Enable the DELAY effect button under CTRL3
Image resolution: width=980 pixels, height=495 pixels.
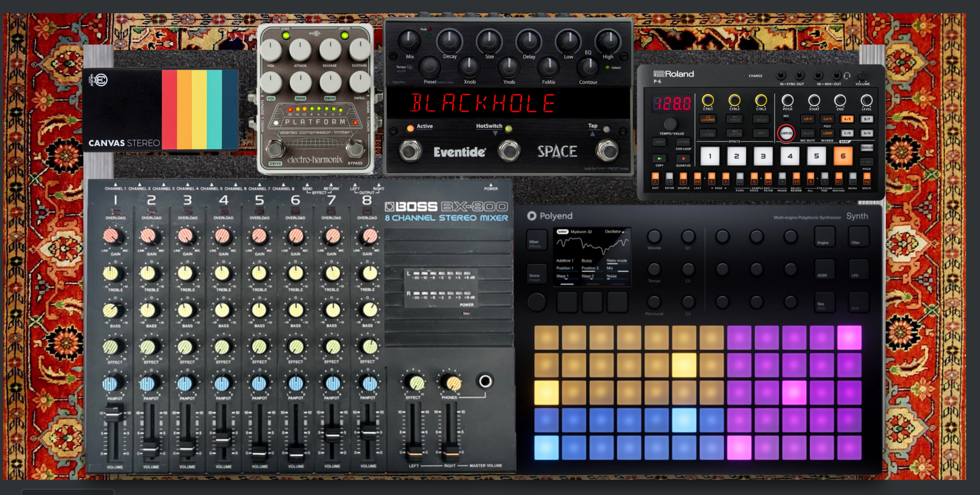(761, 119)
